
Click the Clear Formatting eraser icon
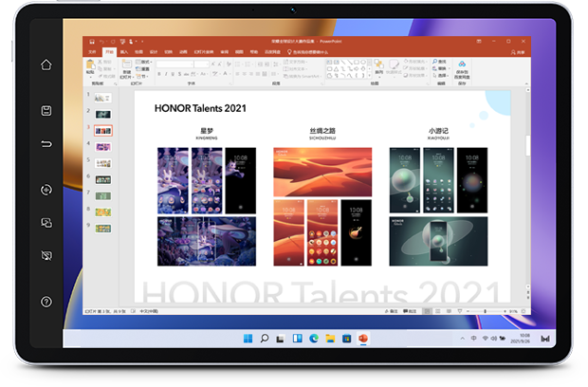coord(229,64)
